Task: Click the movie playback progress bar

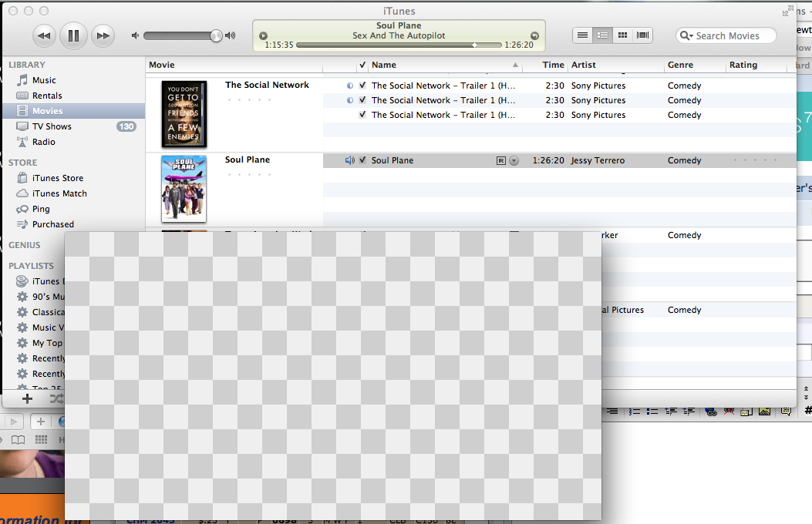Action: click(x=399, y=45)
